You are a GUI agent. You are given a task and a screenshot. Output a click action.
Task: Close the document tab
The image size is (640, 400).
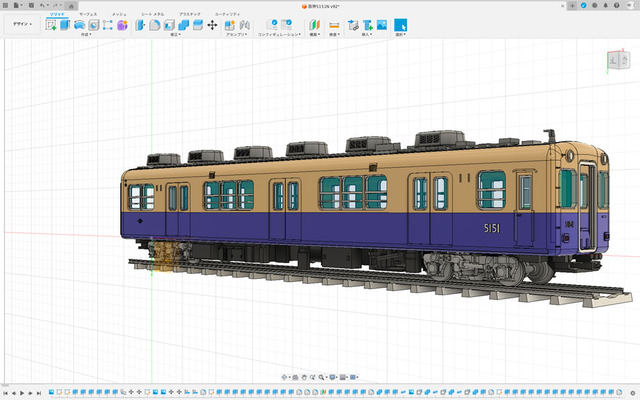[562, 6]
